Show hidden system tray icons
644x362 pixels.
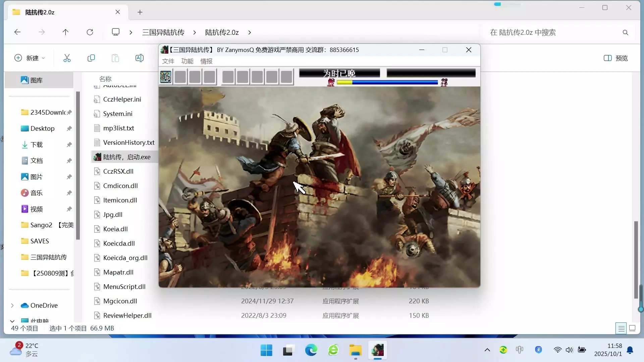(x=487, y=350)
